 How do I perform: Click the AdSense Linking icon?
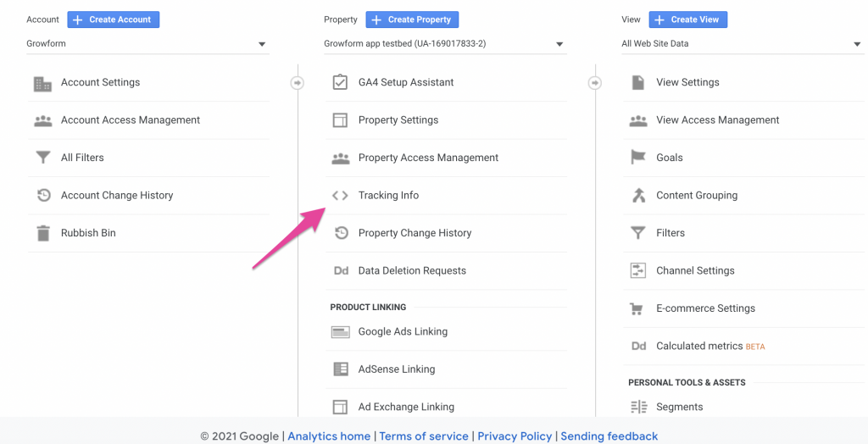pos(341,369)
